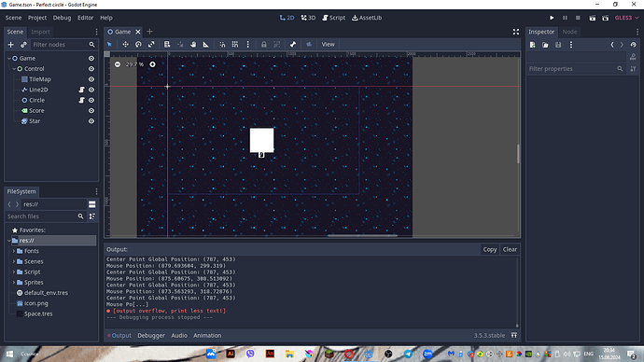Viewport: 644px width, 362px height.
Task: Expand the Fonts folder
Action: click(14, 251)
